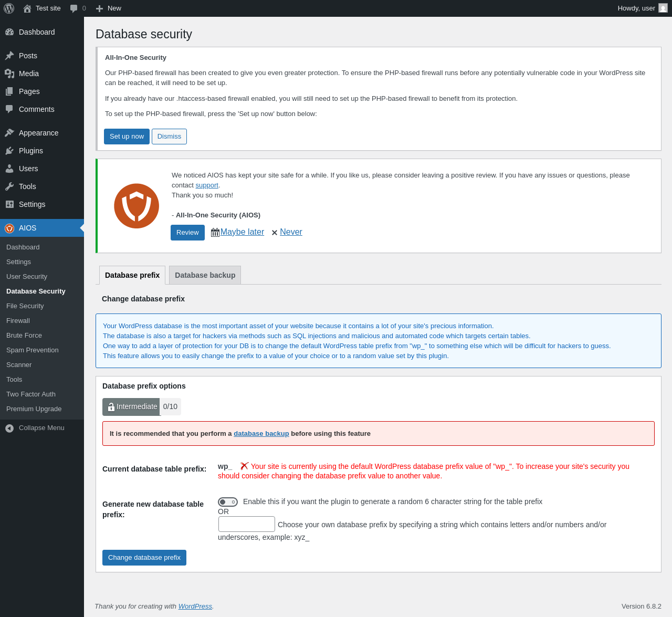The width and height of the screenshot is (672, 617).
Task: Click the calendar icon beside Maybe later
Action: click(215, 232)
